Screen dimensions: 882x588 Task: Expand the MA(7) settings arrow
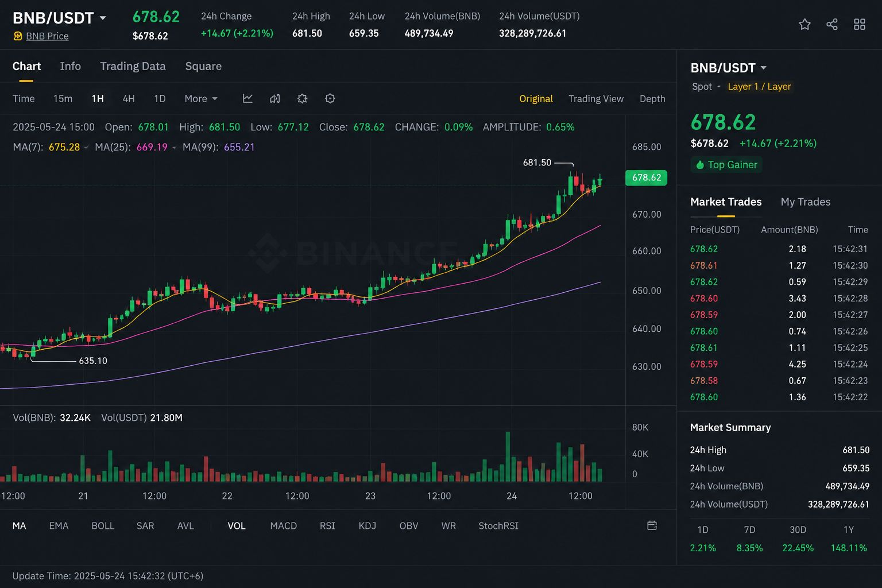(86, 148)
